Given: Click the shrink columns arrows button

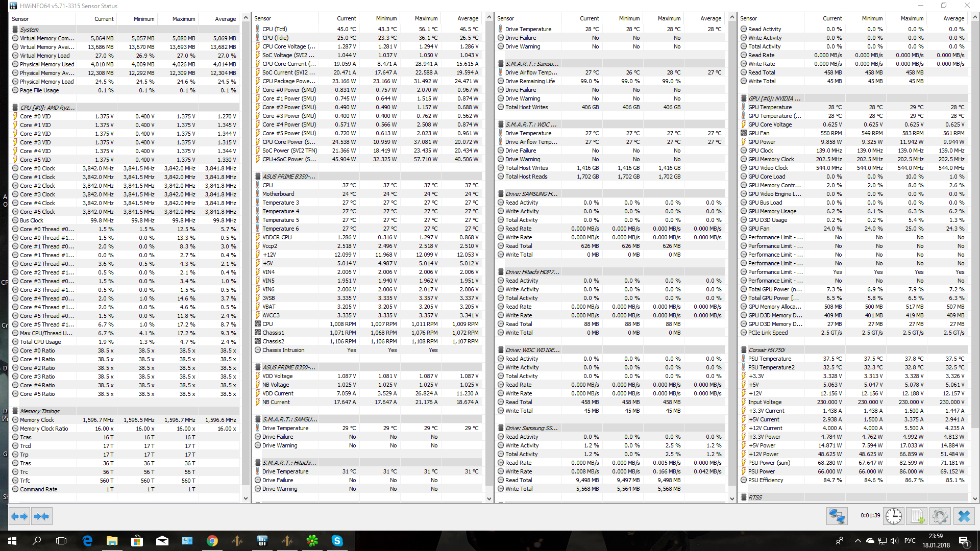Looking at the screenshot, I should [x=41, y=516].
